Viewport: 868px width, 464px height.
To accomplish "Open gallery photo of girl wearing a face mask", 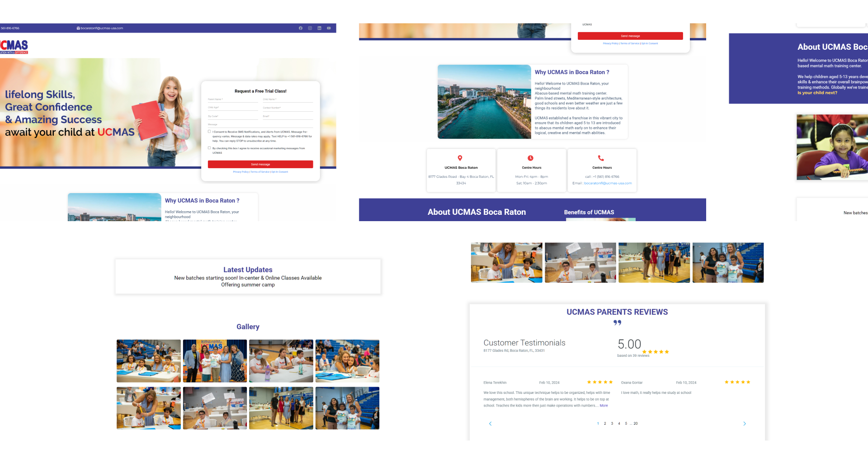I will 281,361.
